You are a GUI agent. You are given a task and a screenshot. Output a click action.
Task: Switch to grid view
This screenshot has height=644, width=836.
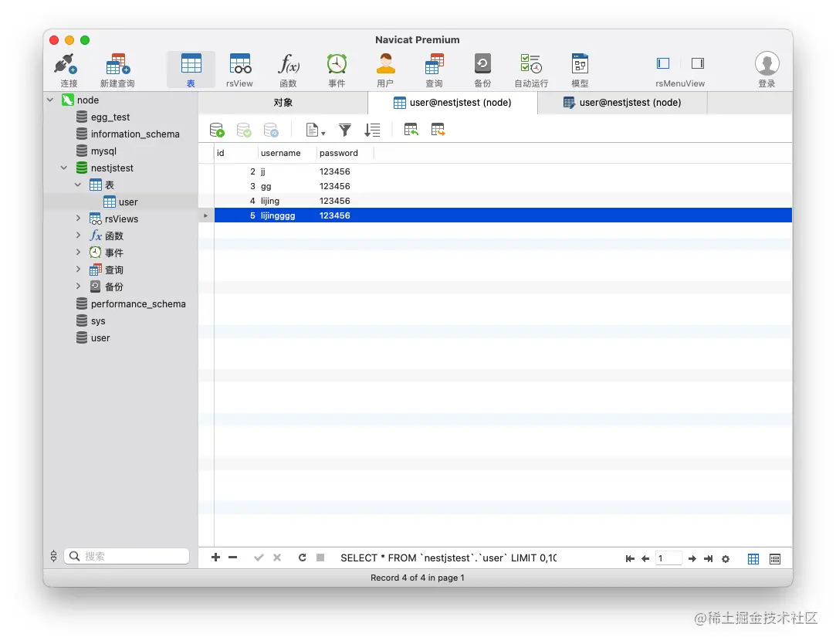(753, 558)
